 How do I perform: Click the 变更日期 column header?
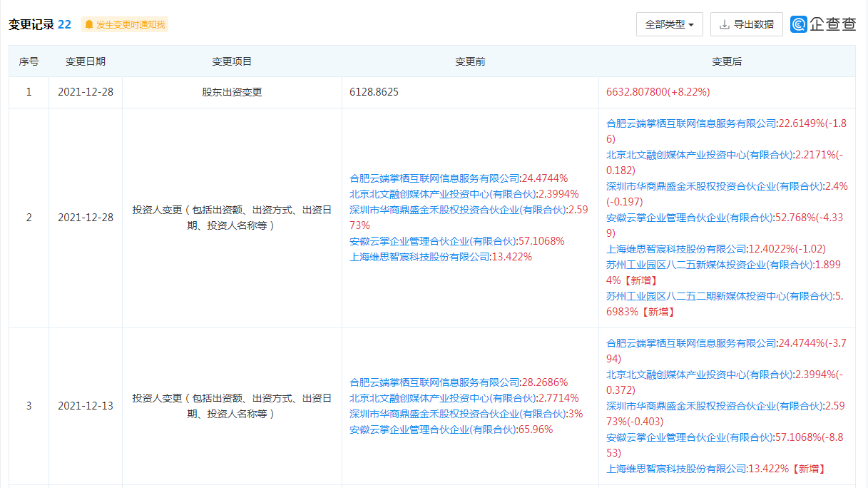tap(86, 61)
